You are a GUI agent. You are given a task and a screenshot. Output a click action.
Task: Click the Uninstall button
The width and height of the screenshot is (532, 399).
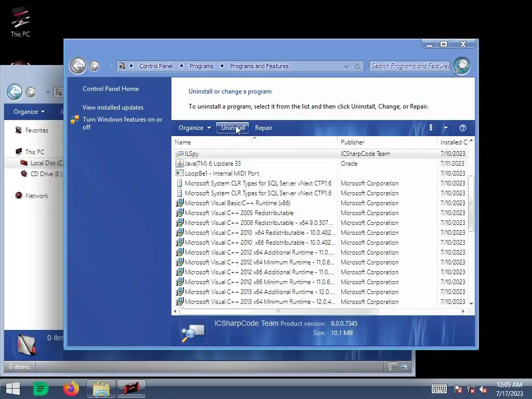point(233,128)
